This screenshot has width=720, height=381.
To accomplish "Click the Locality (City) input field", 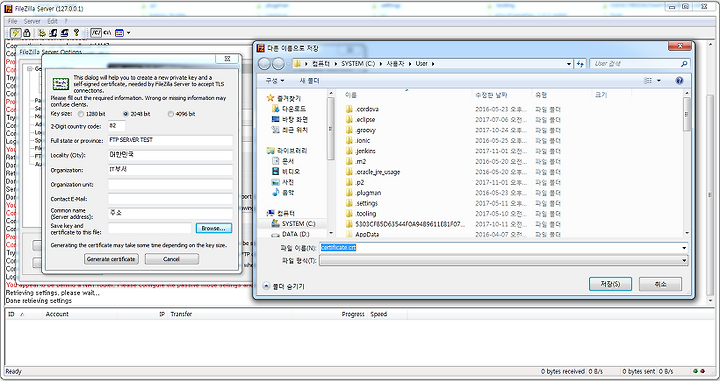I will pos(170,155).
